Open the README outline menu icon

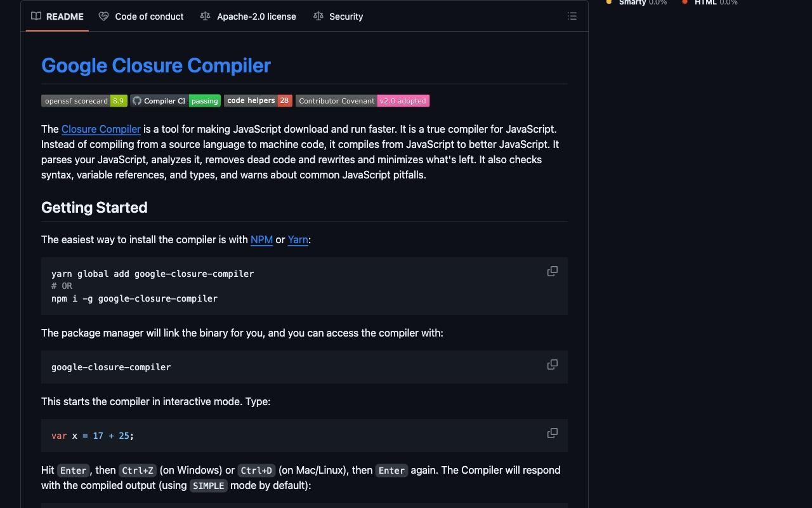pos(572,17)
